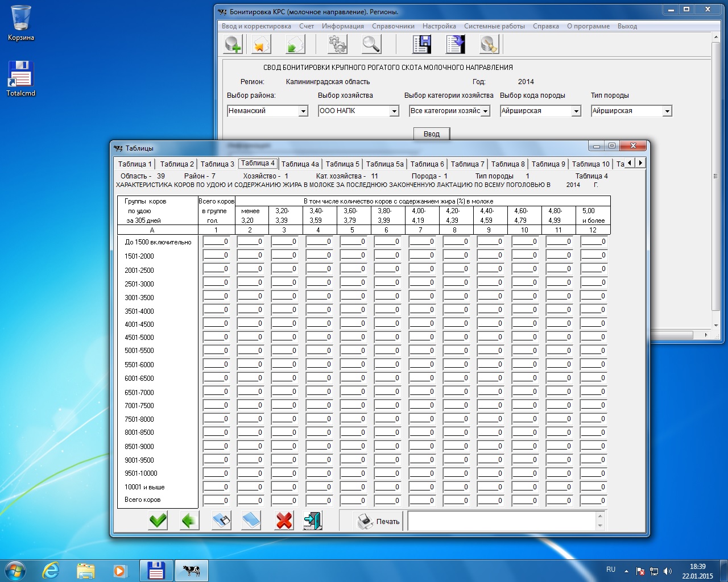This screenshot has width=728, height=582.
Task: Click the 5,00 и более field in the Всего коров row
Action: pos(594,501)
